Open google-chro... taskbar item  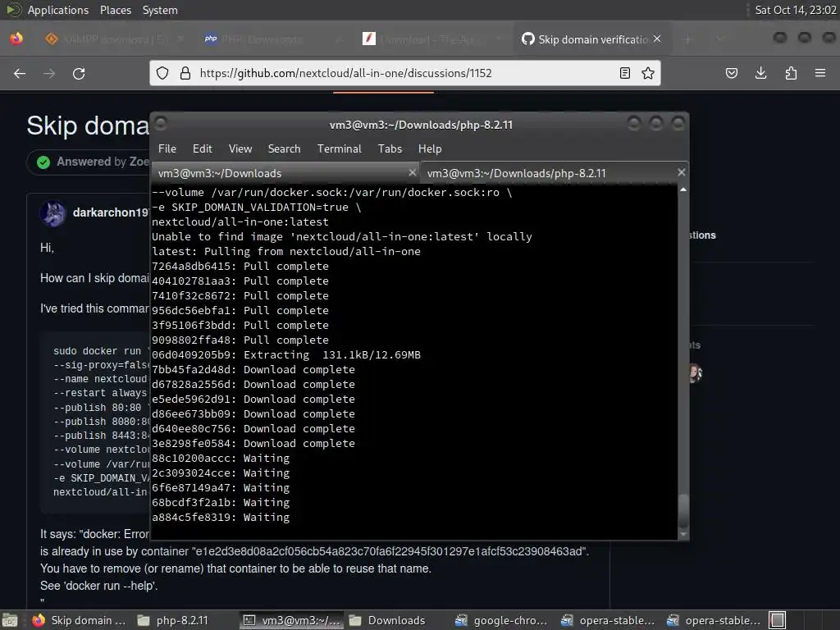point(501,620)
